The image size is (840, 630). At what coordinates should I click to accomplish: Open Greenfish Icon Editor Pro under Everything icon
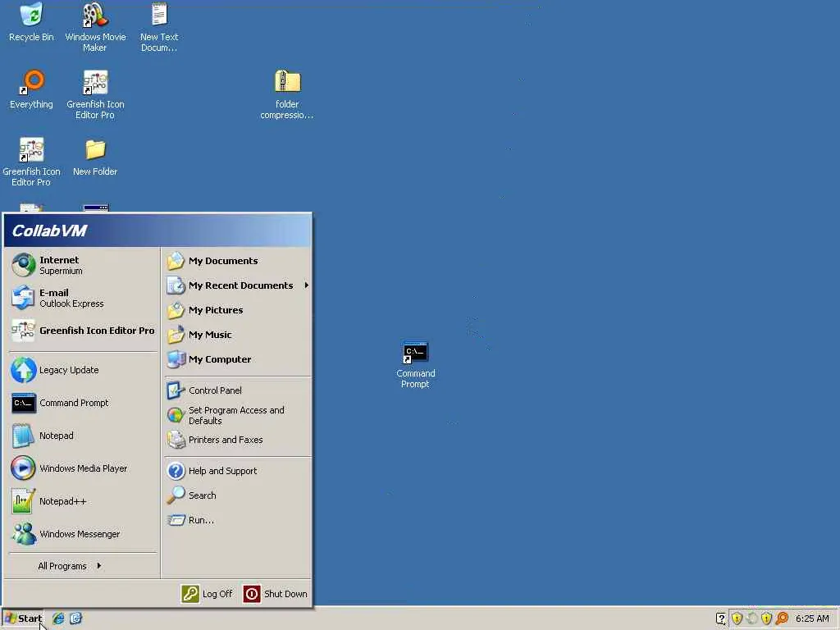tap(31, 162)
